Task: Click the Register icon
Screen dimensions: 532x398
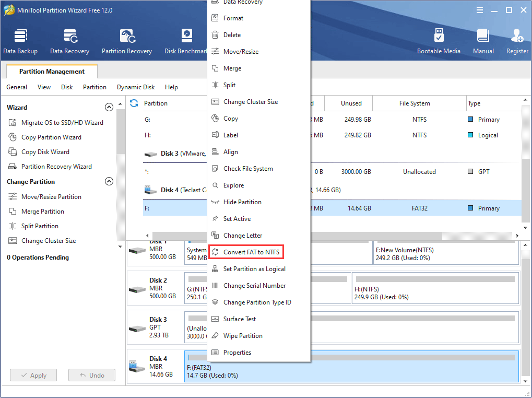Action: coord(516,41)
